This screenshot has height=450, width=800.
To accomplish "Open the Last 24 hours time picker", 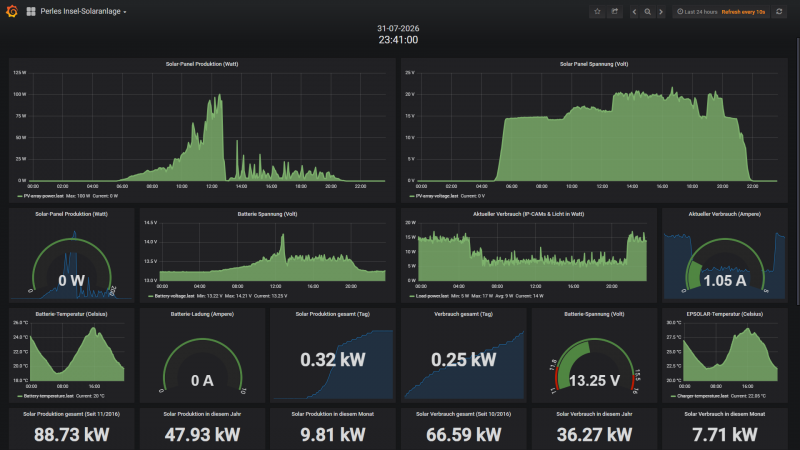I will [697, 12].
